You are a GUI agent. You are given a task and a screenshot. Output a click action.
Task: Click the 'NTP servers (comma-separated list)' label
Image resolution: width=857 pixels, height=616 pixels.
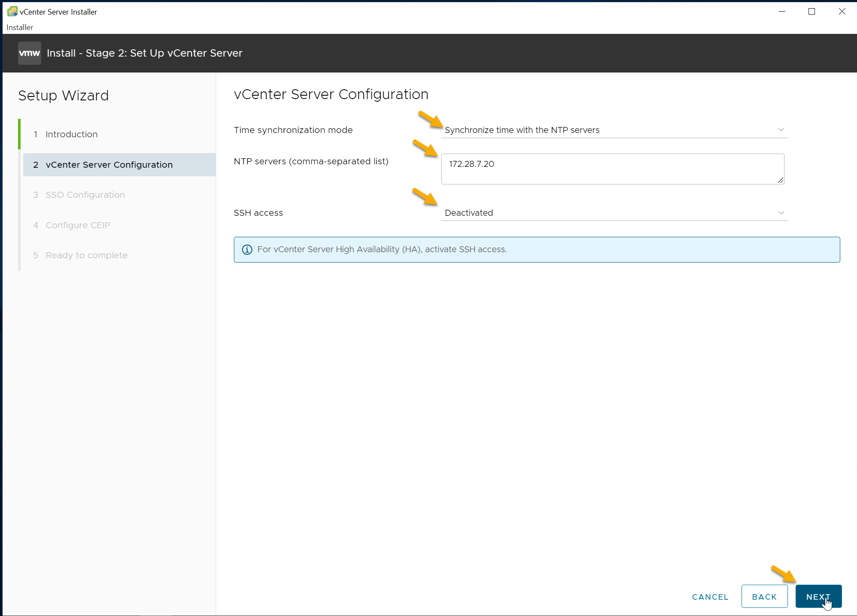coord(311,161)
